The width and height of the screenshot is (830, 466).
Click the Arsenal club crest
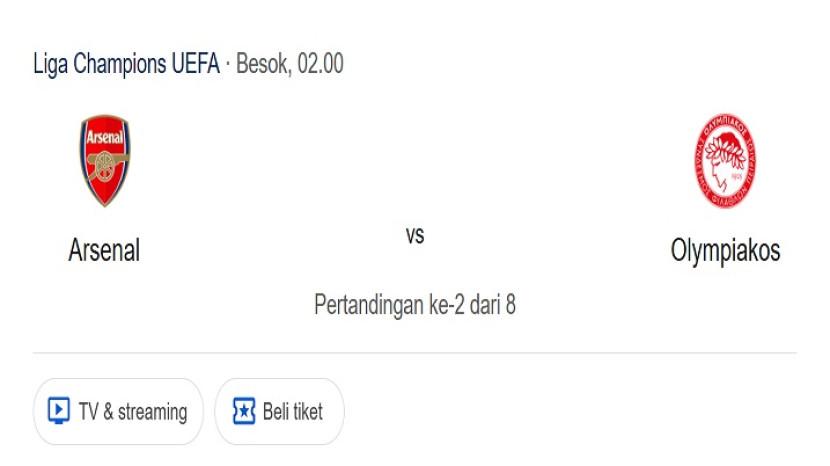click(105, 161)
